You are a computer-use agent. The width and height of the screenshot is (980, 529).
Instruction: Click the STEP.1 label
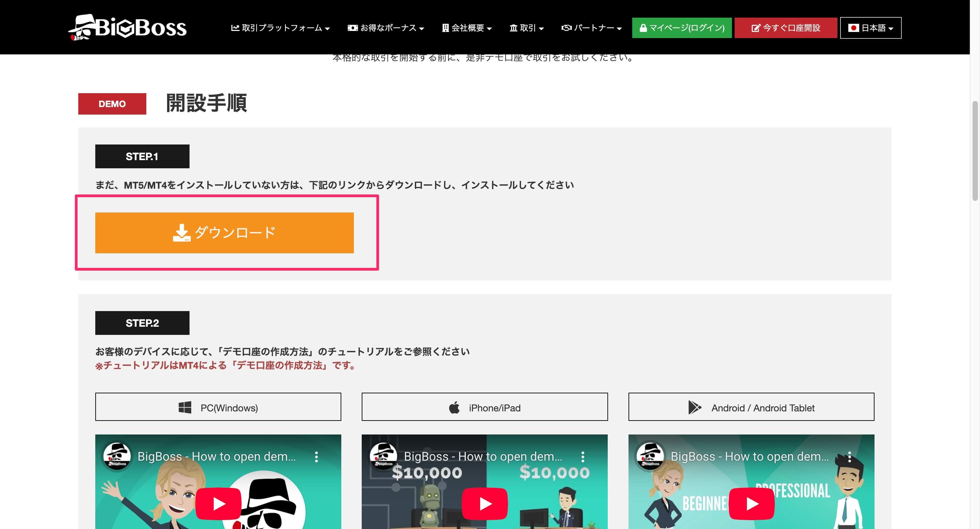[142, 156]
